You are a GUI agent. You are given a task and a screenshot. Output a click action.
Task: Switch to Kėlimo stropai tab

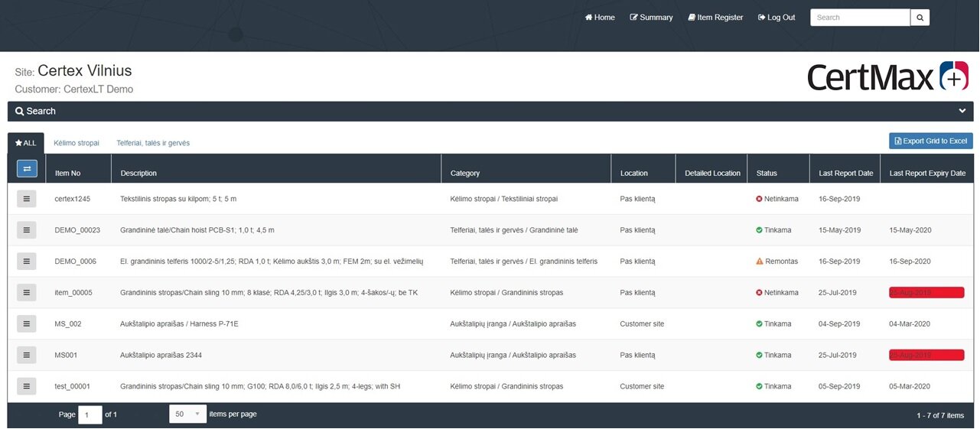77,143
